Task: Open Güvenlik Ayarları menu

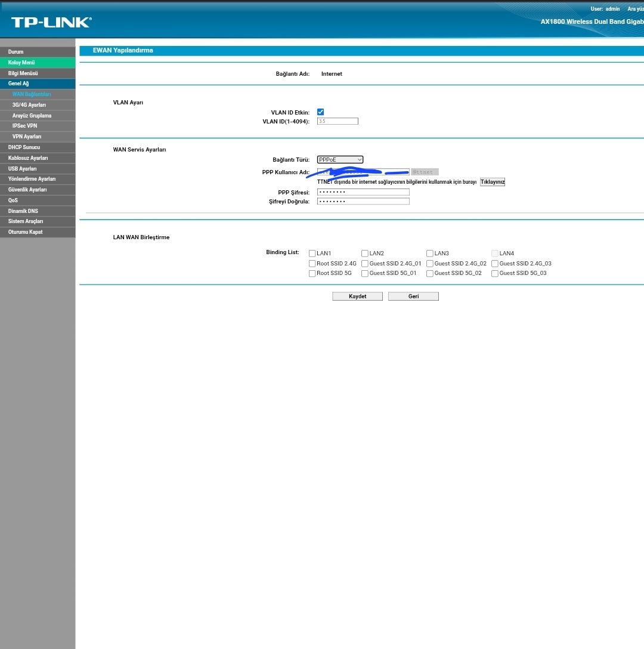Action: pyautogui.click(x=38, y=190)
